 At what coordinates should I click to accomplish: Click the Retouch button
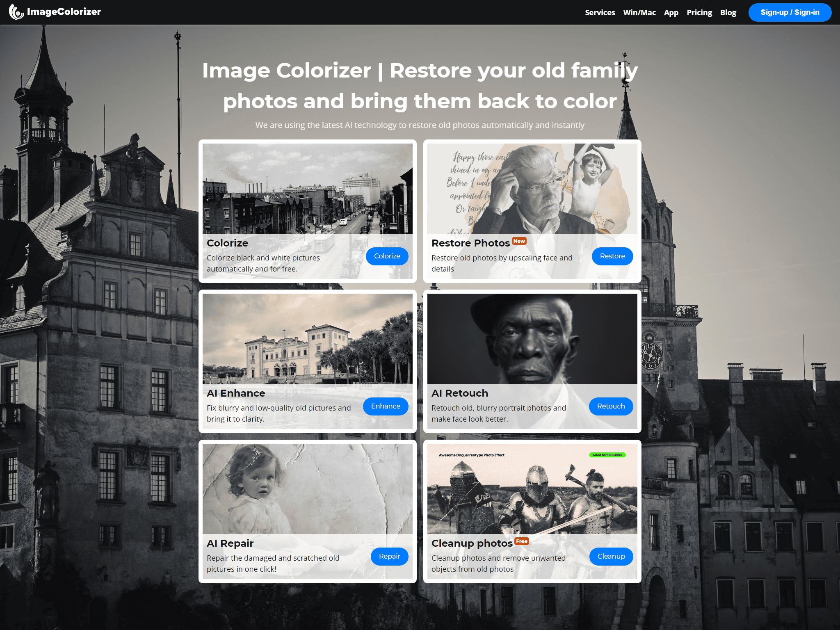pyautogui.click(x=611, y=406)
